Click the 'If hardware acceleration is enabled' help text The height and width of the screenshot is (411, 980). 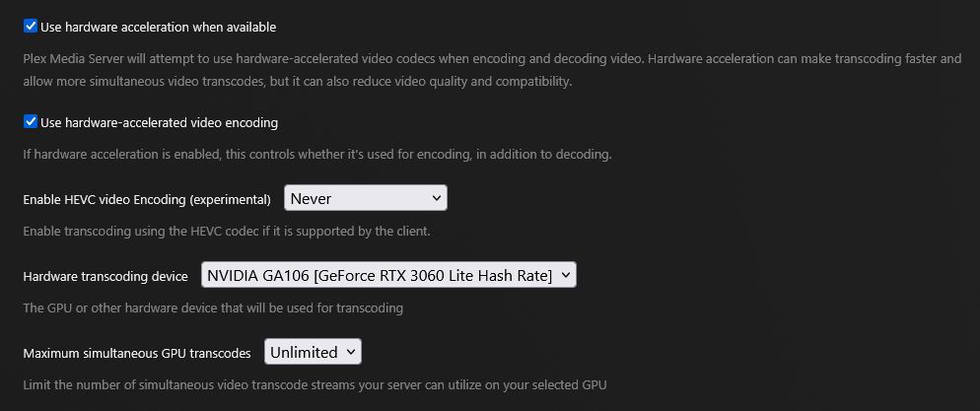(316, 155)
